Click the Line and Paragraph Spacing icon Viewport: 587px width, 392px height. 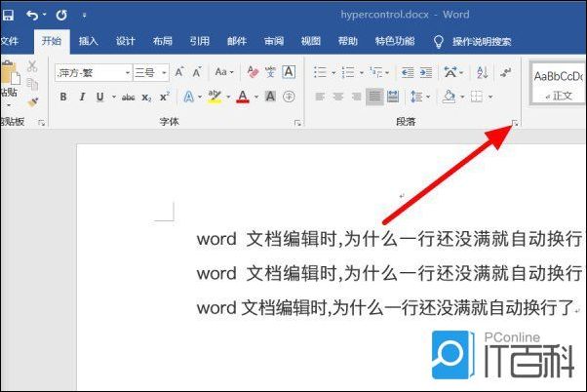coord(416,97)
